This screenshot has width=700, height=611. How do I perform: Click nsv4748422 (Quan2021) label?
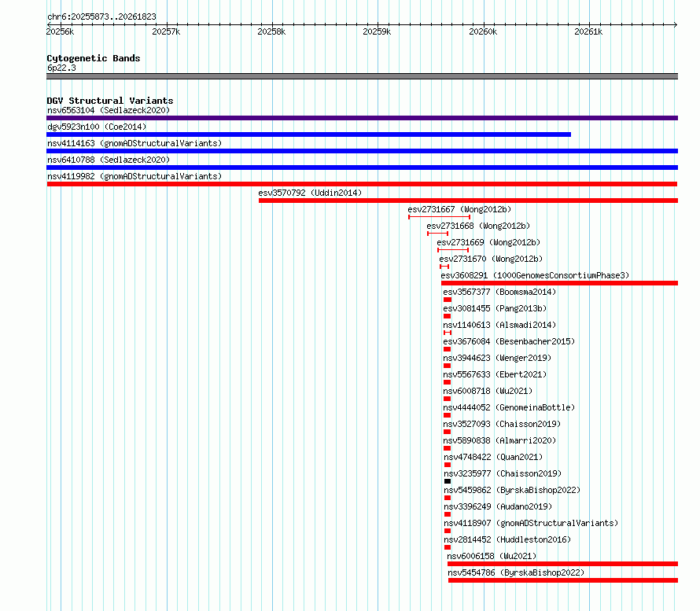tap(493, 457)
